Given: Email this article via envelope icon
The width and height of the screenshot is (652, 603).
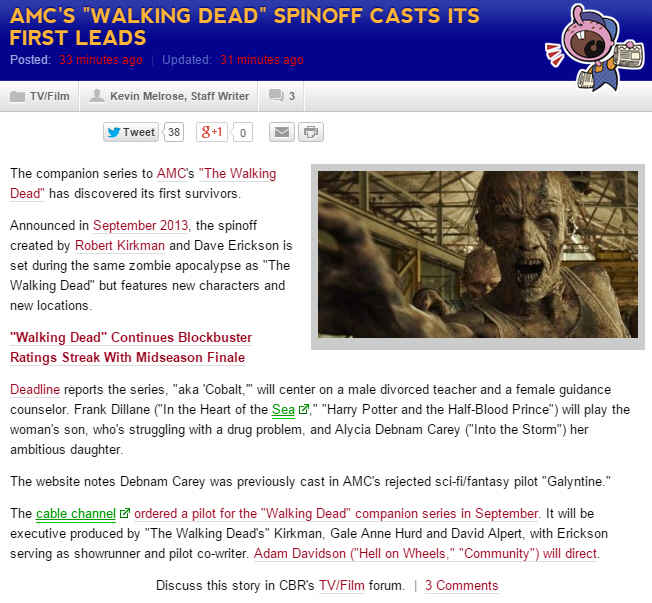Looking at the screenshot, I should 282,132.
